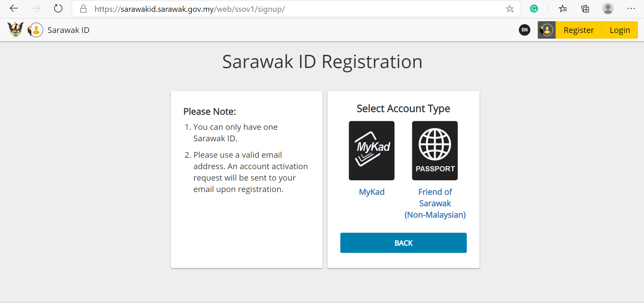Click Friend of Sarawak (Non-Malaysian) link
Image resolution: width=644 pixels, height=303 pixels.
(x=435, y=203)
